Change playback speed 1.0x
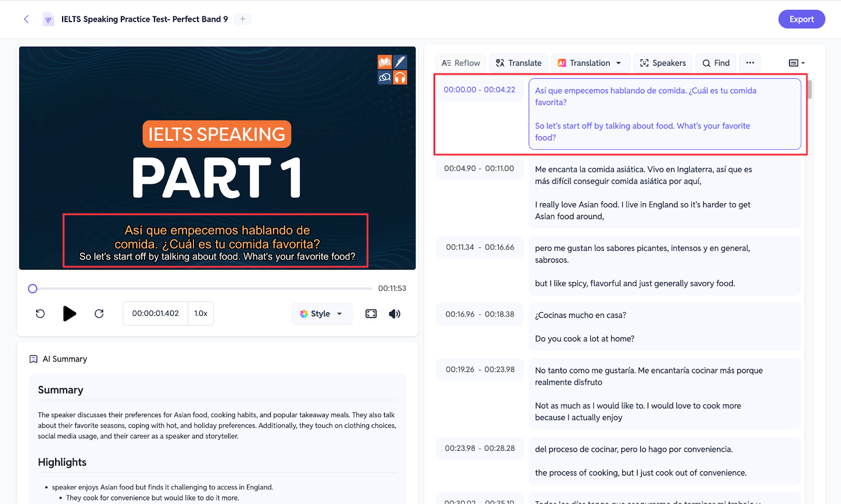 (x=201, y=313)
